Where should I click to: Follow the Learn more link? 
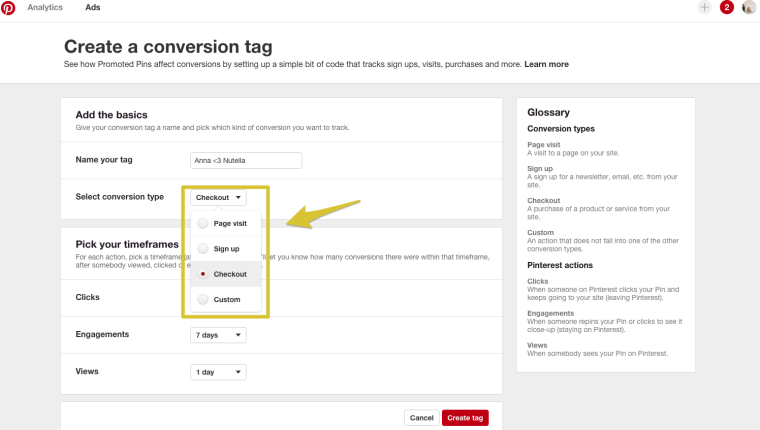click(x=546, y=64)
